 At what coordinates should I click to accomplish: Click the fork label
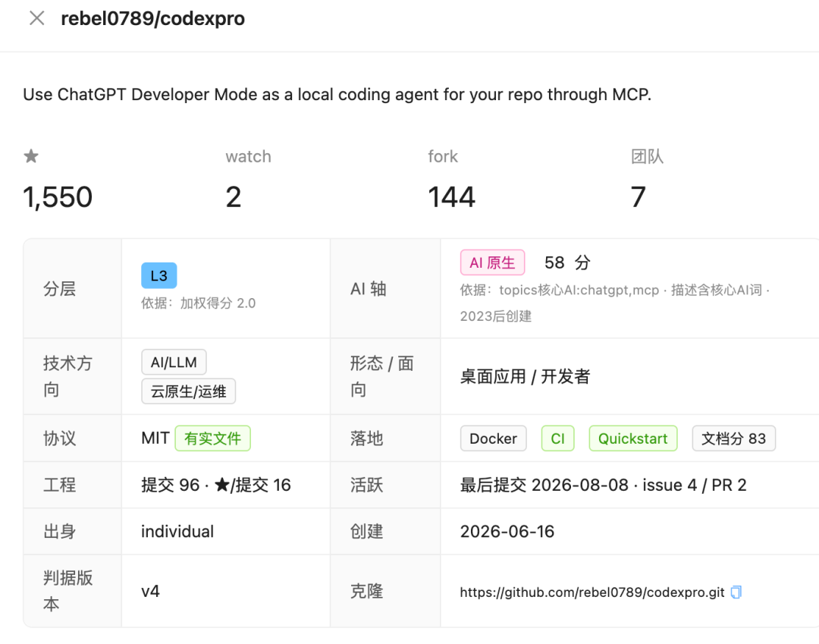(x=442, y=156)
